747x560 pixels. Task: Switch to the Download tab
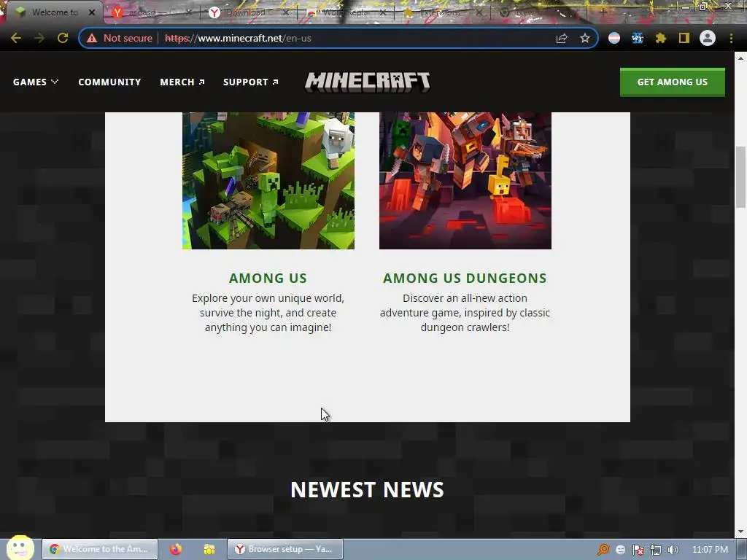point(248,12)
